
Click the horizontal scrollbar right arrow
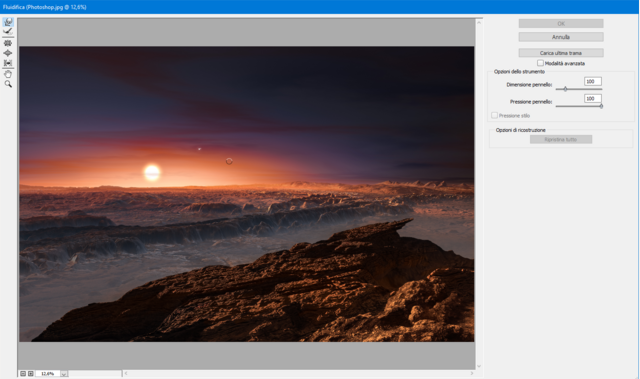click(x=472, y=373)
